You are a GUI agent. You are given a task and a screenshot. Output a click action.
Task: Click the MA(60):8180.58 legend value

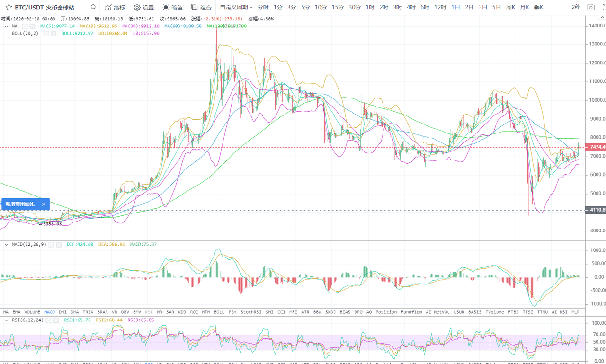click(183, 26)
